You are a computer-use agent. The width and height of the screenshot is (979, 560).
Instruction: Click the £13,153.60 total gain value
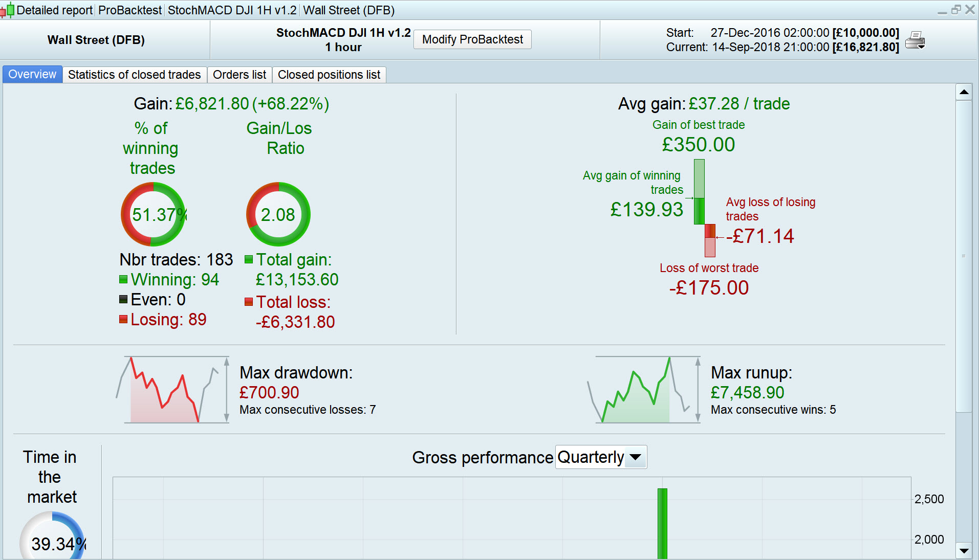coord(297,280)
